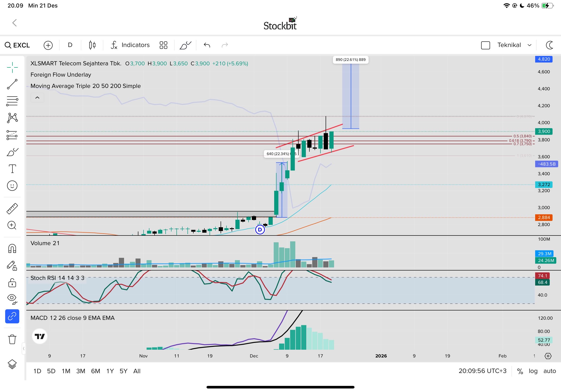
Task: Open the Indicators menu
Action: coord(130,45)
